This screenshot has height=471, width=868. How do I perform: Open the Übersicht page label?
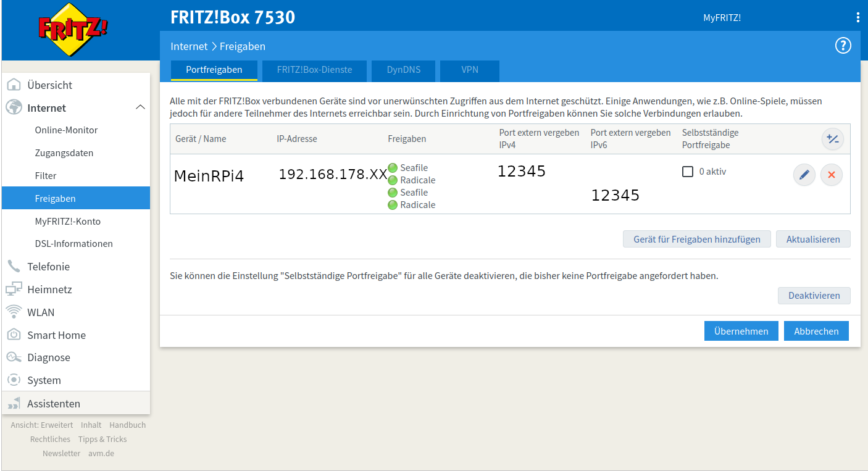pyautogui.click(x=49, y=85)
